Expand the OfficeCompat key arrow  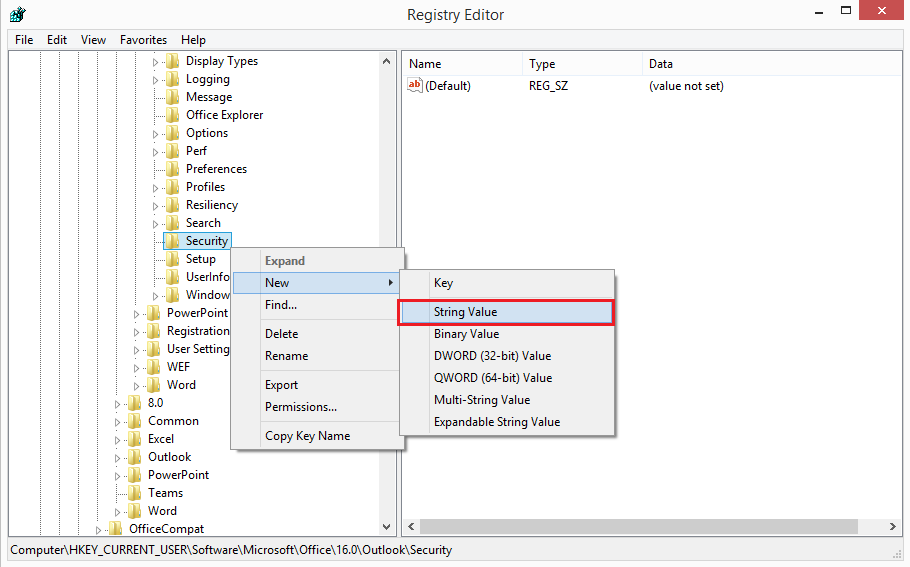point(98,530)
